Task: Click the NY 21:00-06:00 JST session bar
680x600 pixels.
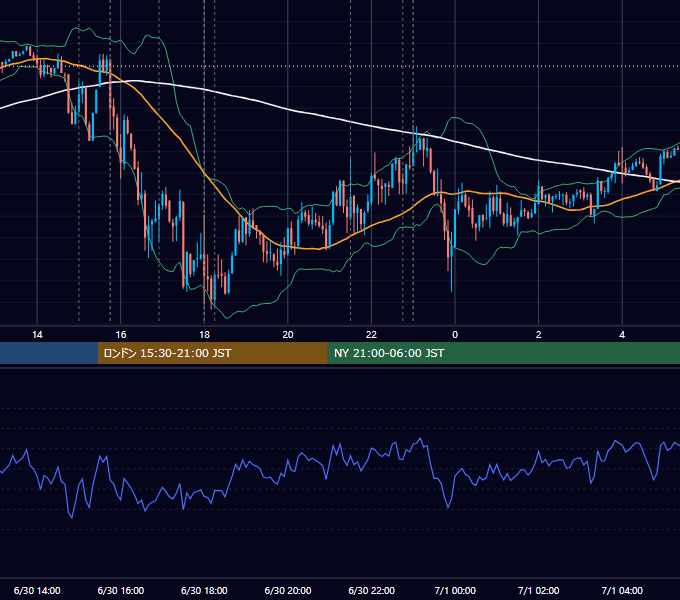Action: (x=503, y=353)
